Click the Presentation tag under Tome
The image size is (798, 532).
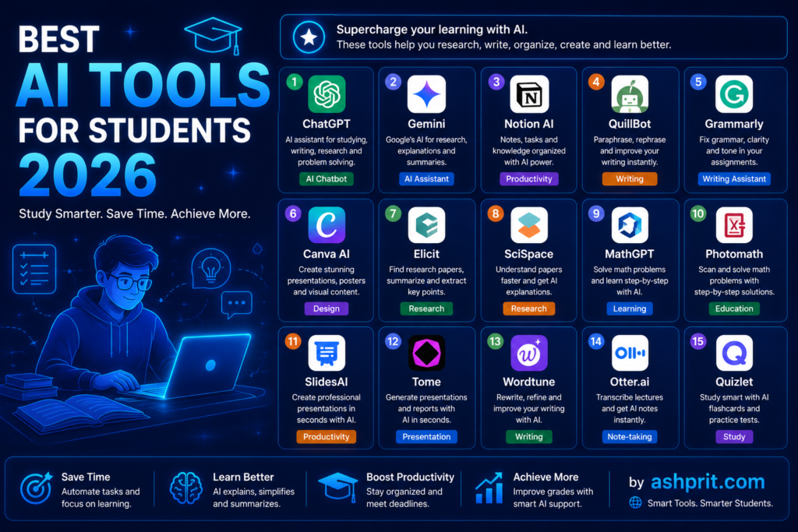click(426, 437)
